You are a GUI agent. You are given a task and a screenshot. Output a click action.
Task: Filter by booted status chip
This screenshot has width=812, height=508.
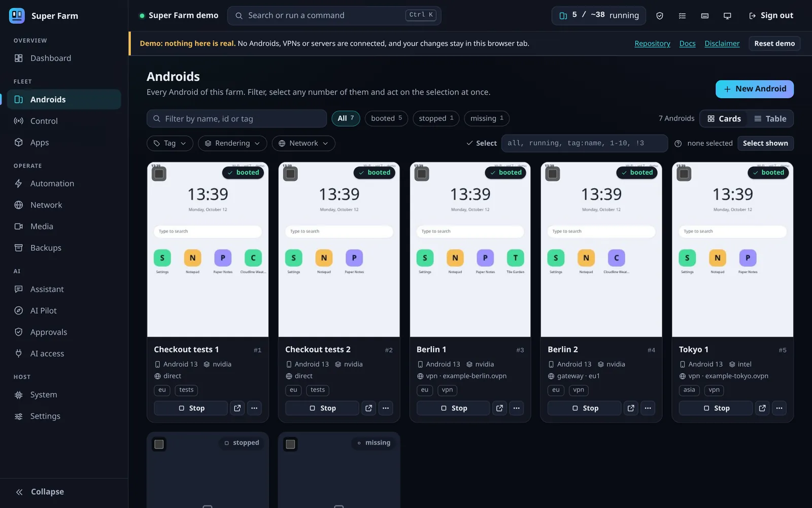tap(386, 118)
